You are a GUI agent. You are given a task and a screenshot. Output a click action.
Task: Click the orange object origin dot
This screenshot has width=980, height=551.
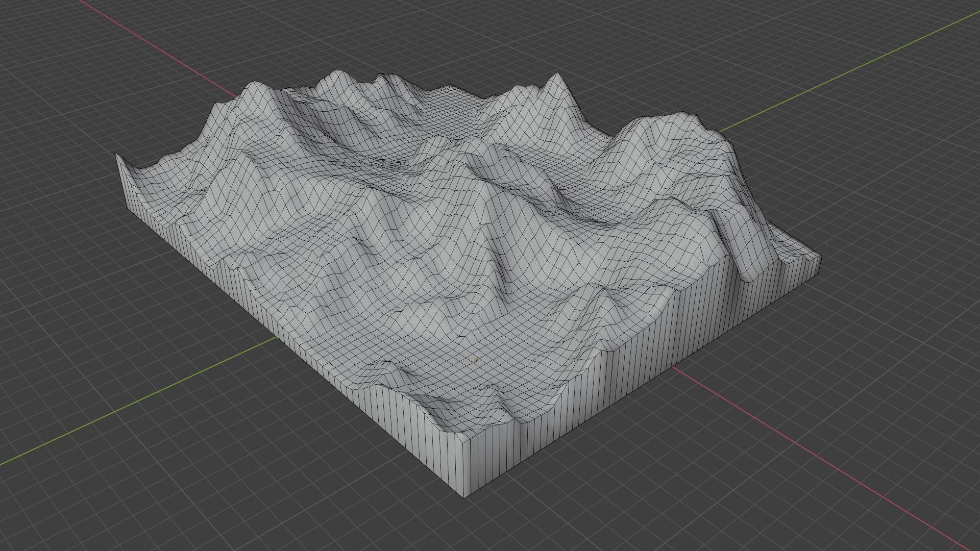[476, 360]
